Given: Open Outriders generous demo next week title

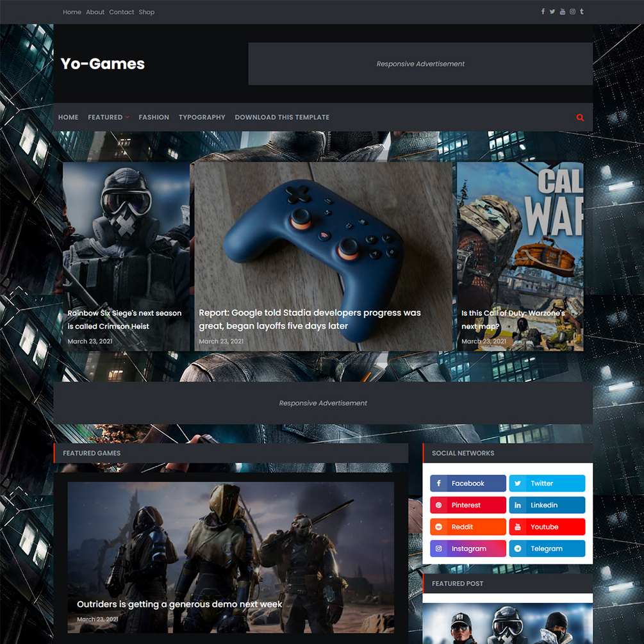Looking at the screenshot, I should click(179, 604).
